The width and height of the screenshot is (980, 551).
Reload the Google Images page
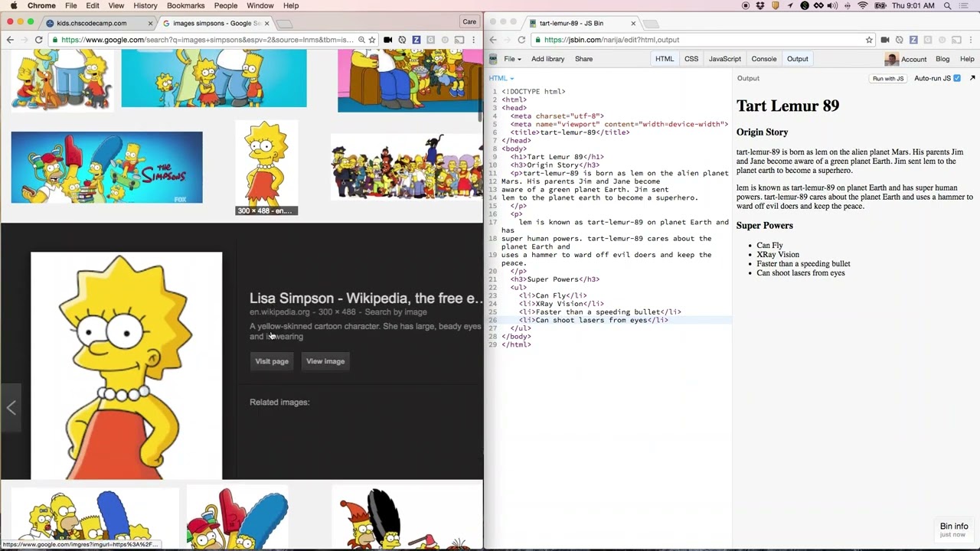point(38,40)
